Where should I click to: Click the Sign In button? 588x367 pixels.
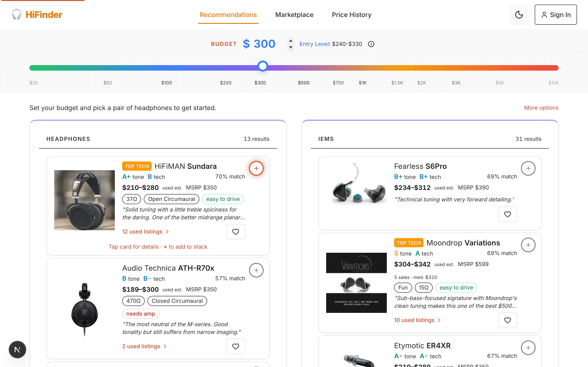(x=556, y=14)
